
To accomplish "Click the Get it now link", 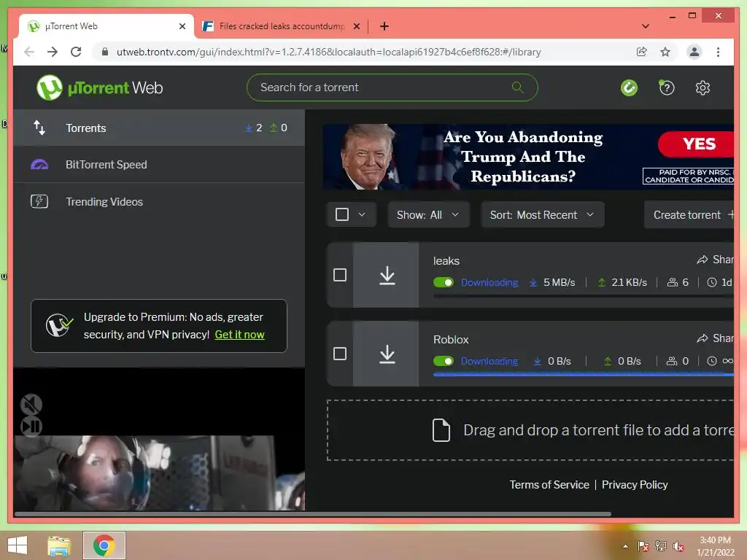I will click(239, 335).
